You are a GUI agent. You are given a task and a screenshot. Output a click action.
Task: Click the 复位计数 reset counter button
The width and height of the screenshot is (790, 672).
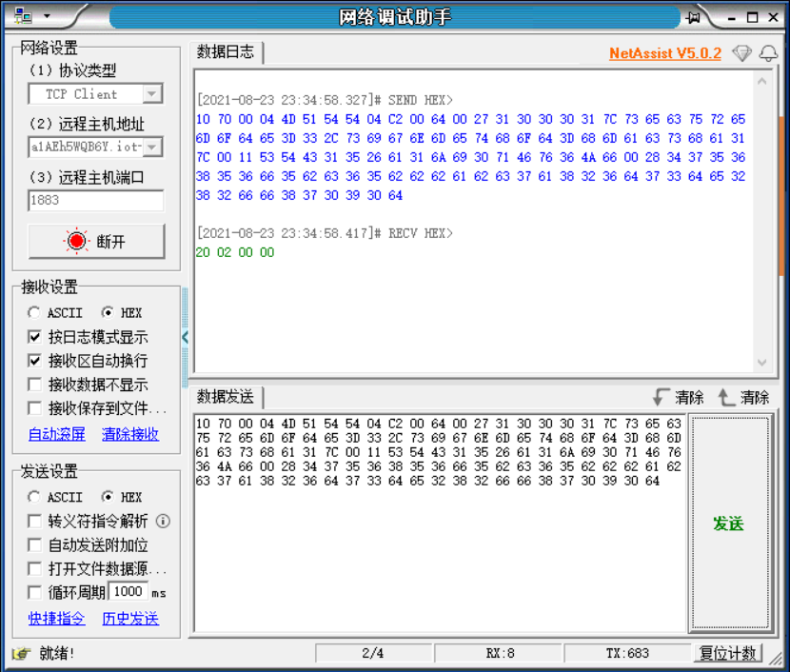(728, 653)
